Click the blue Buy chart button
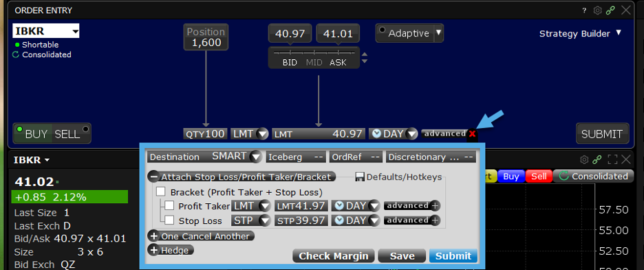644x270 pixels. (511, 176)
